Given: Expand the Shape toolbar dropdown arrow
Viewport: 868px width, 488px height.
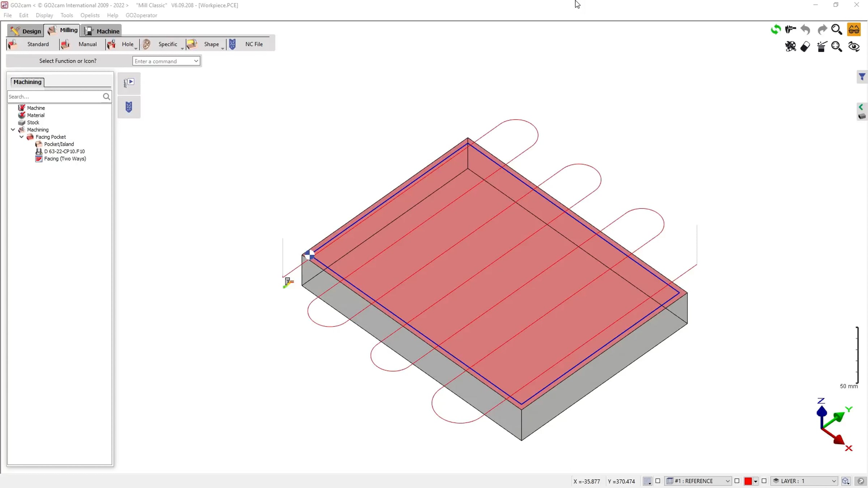Looking at the screenshot, I should pos(223,48).
